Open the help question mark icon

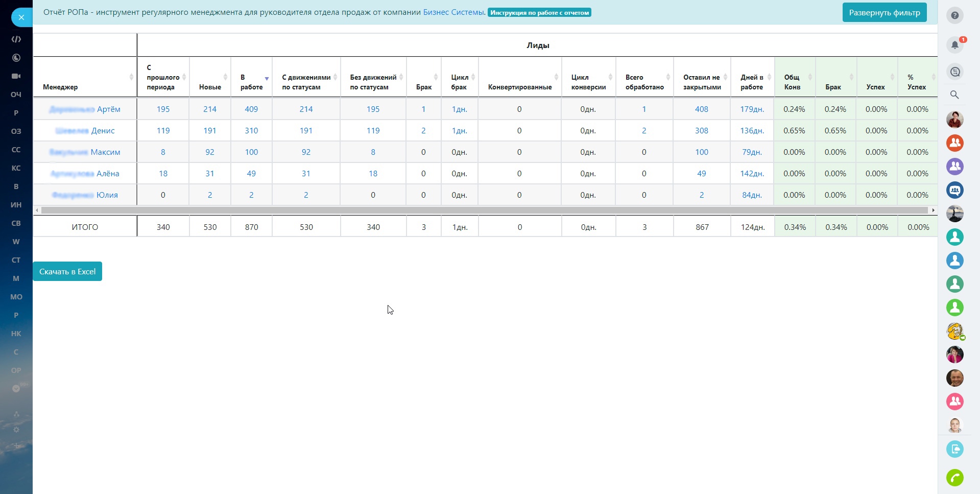(954, 15)
